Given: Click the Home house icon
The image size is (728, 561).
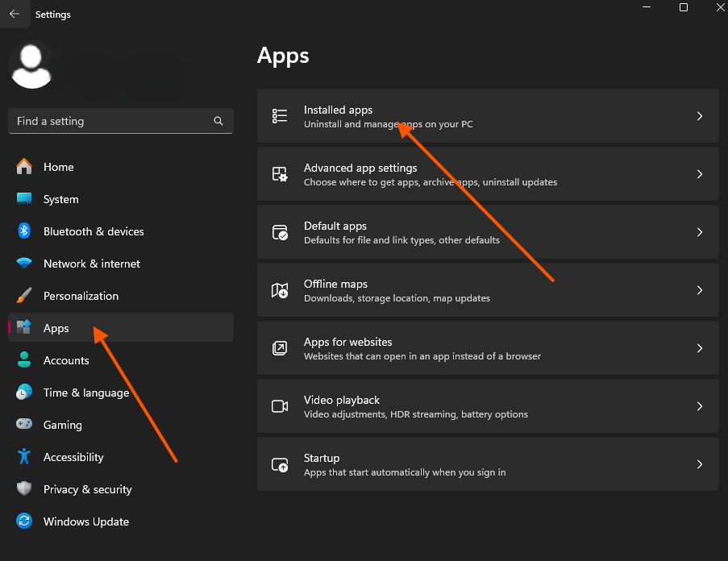Looking at the screenshot, I should 24,167.
